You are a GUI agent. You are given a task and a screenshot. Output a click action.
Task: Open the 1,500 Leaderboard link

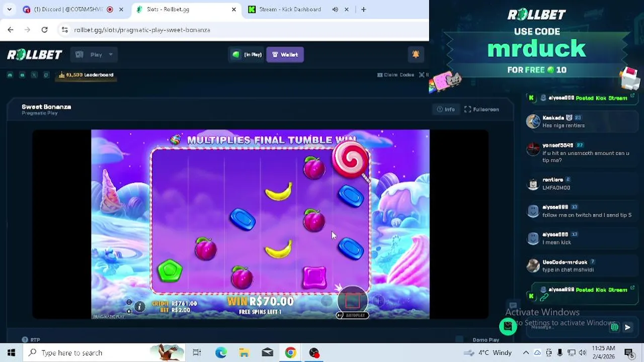86,75
